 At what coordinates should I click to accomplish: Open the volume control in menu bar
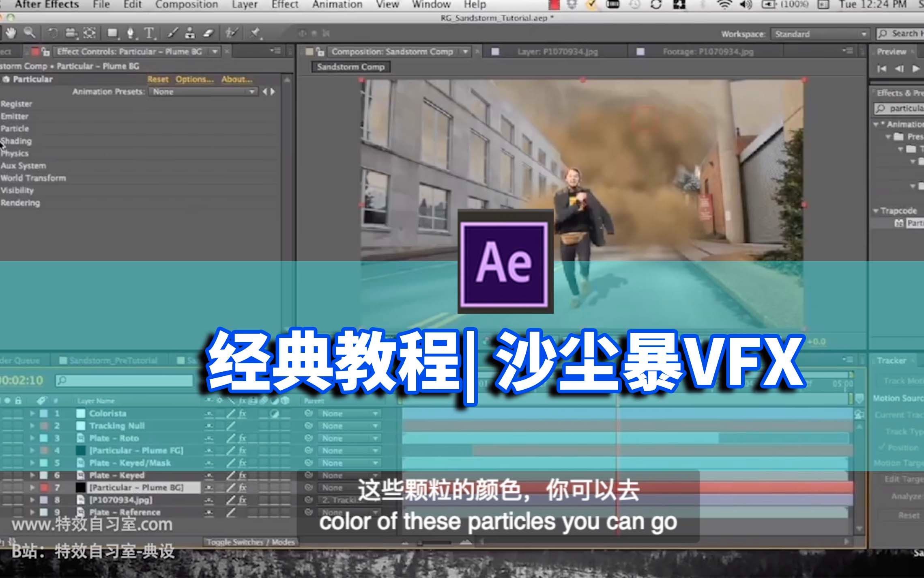point(745,4)
